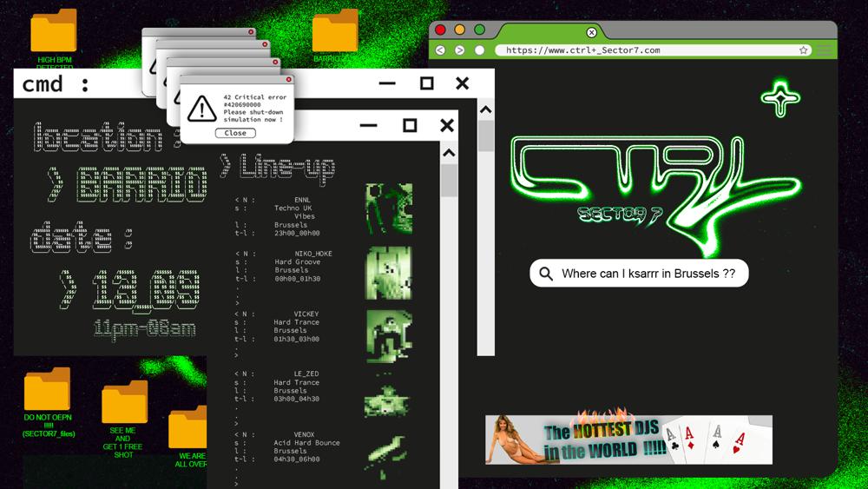This screenshot has height=489, width=868.
Task: Click the browser reload circle button
Action: point(479,50)
